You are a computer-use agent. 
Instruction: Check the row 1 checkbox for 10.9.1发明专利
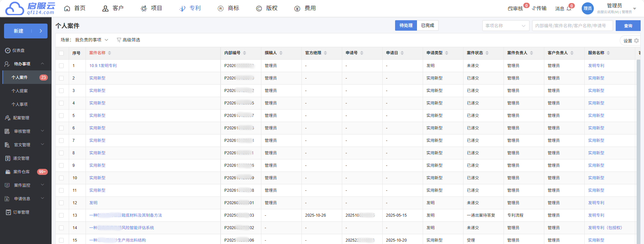point(61,66)
